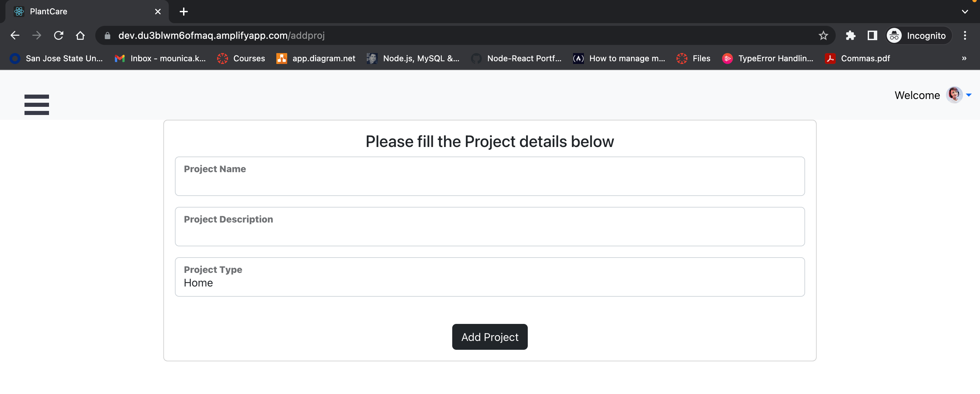Go back to the previous page

tap(15, 35)
